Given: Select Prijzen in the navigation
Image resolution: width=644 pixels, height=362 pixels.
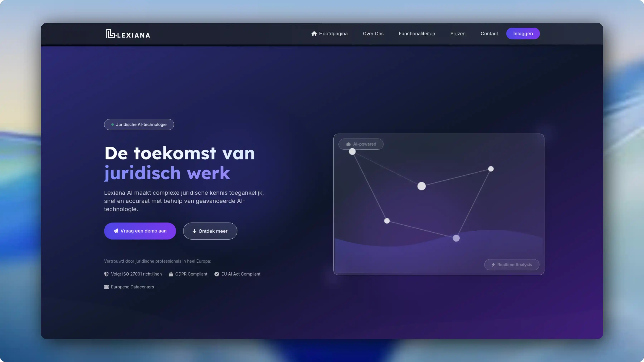Looking at the screenshot, I should pyautogui.click(x=458, y=33).
